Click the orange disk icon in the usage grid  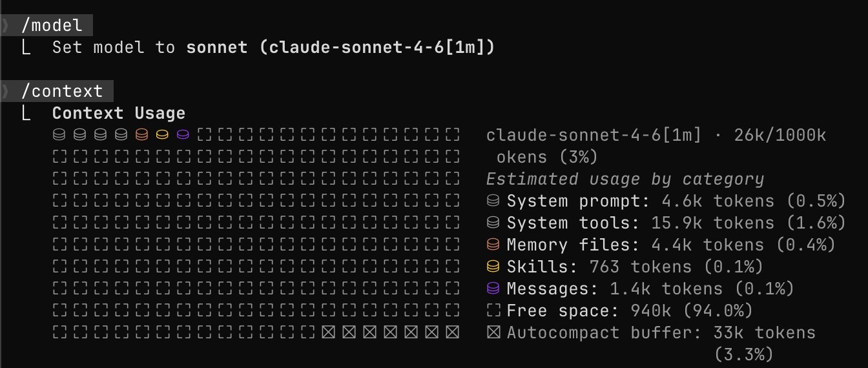tap(142, 135)
